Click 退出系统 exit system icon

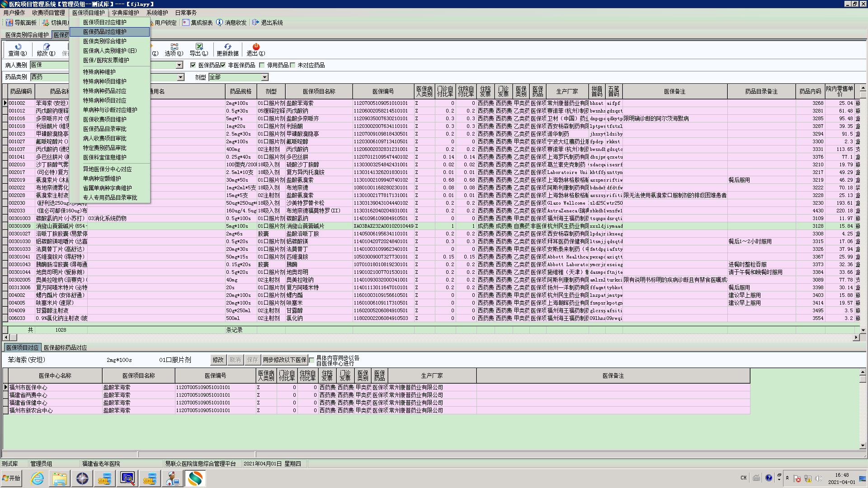pyautogui.click(x=256, y=23)
